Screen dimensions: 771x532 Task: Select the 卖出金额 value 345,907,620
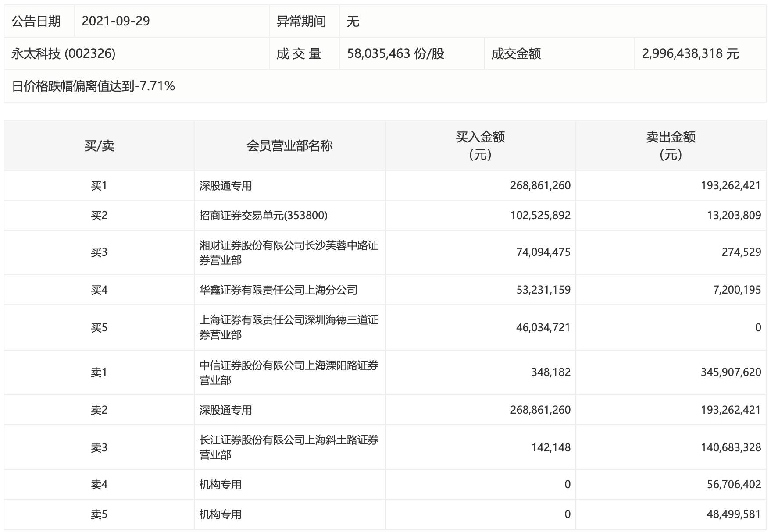point(731,372)
